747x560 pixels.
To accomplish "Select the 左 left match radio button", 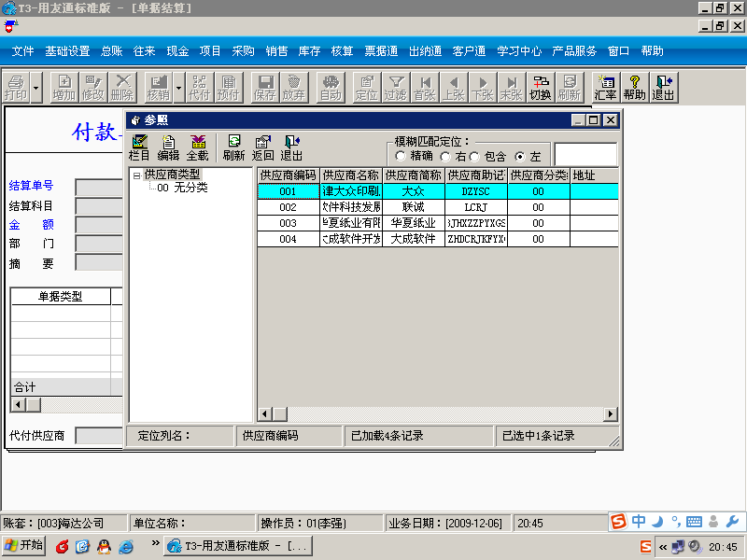I will [x=520, y=156].
